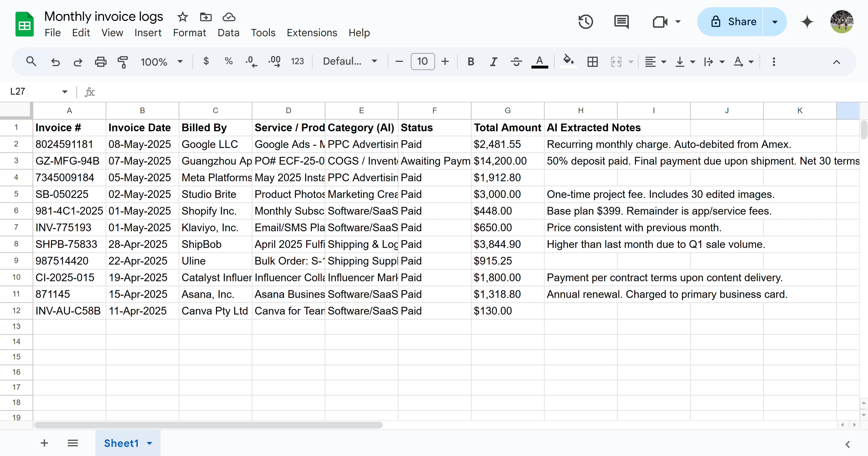Rename the Monthly invoice logs title

[x=104, y=16]
